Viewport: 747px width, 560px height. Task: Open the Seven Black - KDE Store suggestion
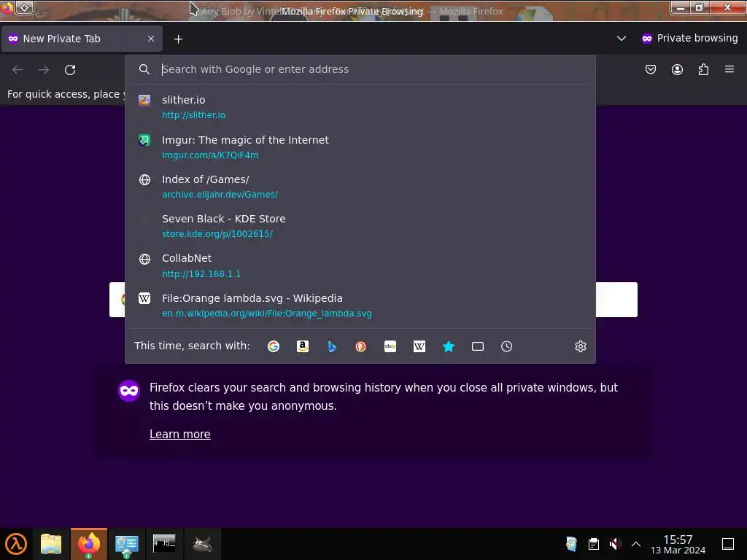click(360, 226)
